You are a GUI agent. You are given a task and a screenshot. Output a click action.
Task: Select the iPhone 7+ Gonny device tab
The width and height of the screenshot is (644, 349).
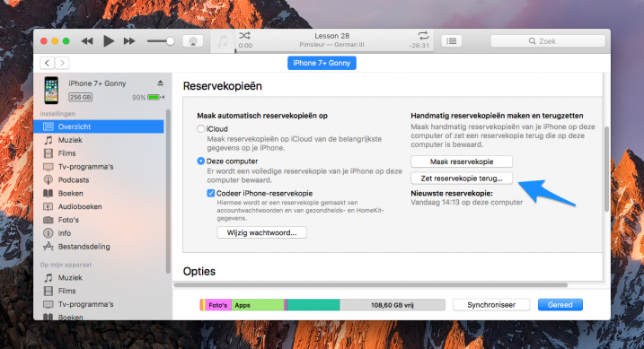pyautogui.click(x=322, y=63)
